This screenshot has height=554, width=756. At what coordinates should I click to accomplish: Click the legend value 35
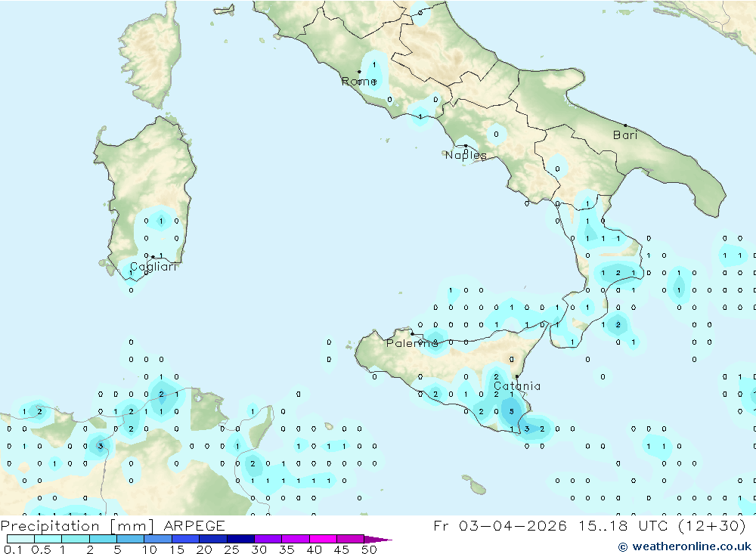pos(287,549)
